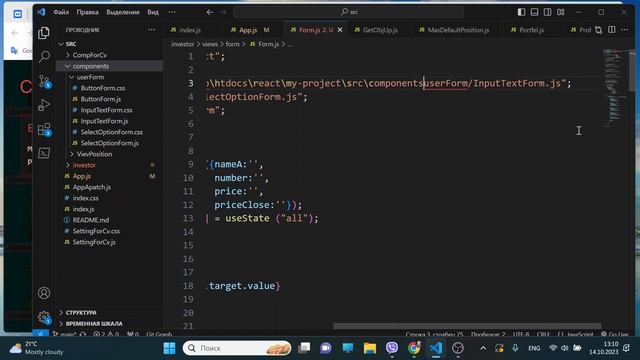
Task: Open InputTextForm.js file
Action: point(104,121)
